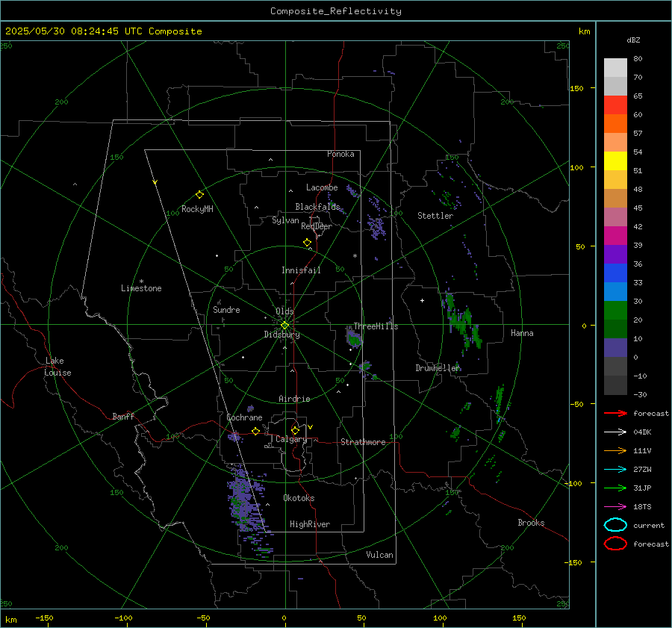Click the Airdrie city label
672x628 pixels.
point(294,399)
